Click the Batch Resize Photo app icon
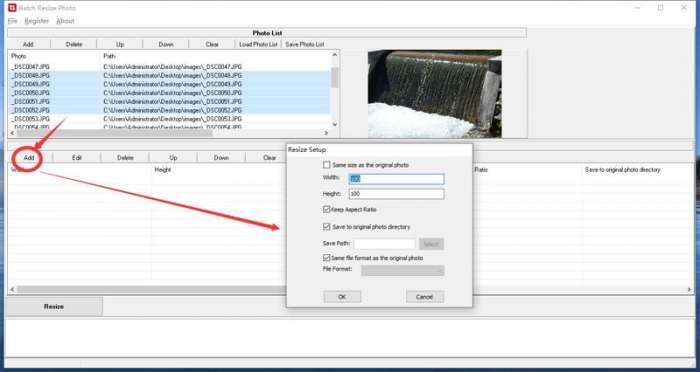This screenshot has width=700, height=372. point(12,8)
